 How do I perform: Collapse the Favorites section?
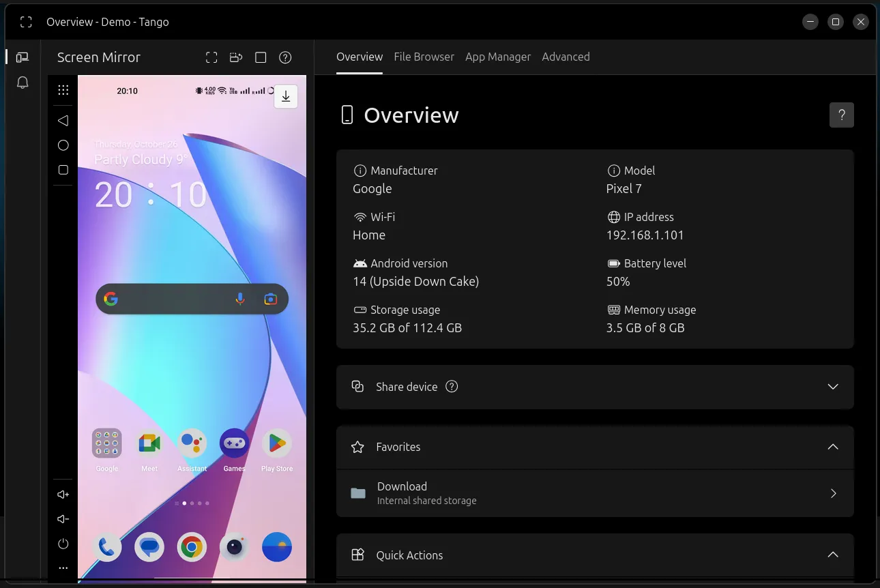pyautogui.click(x=833, y=447)
